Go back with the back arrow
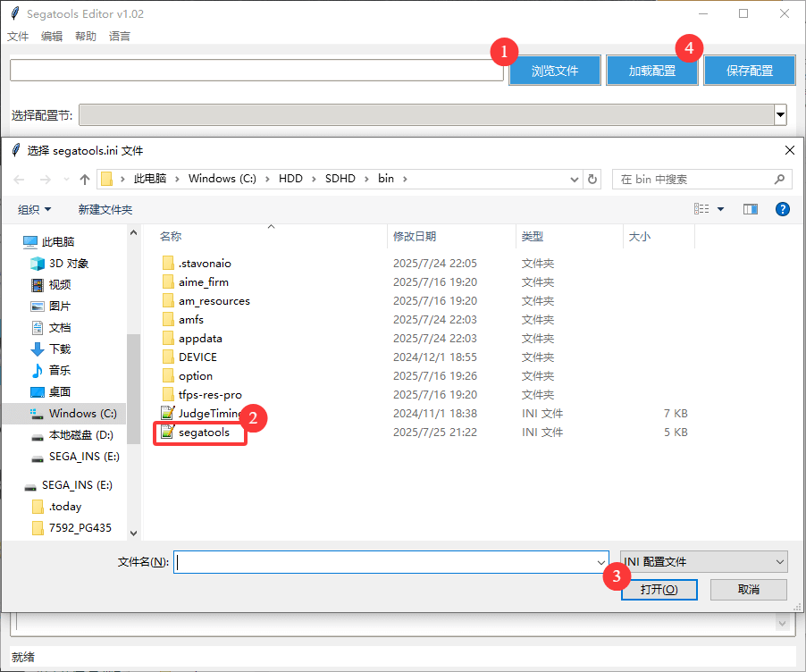Image resolution: width=806 pixels, height=672 pixels. click(x=19, y=179)
